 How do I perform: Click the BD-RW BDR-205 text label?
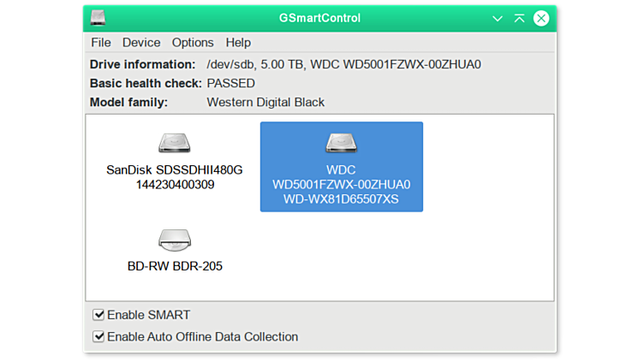pyautogui.click(x=175, y=266)
